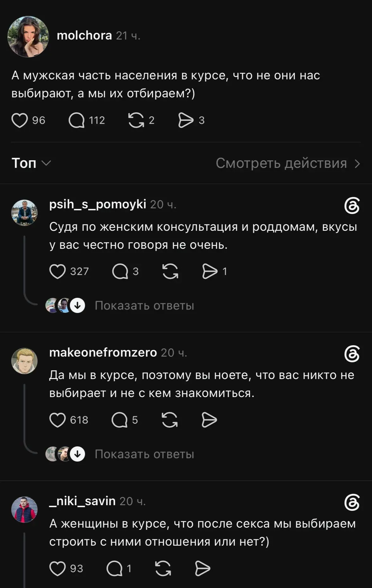Repost psih_s_pomoyki's comment
The width and height of the screenshot is (372, 588).
(x=170, y=272)
